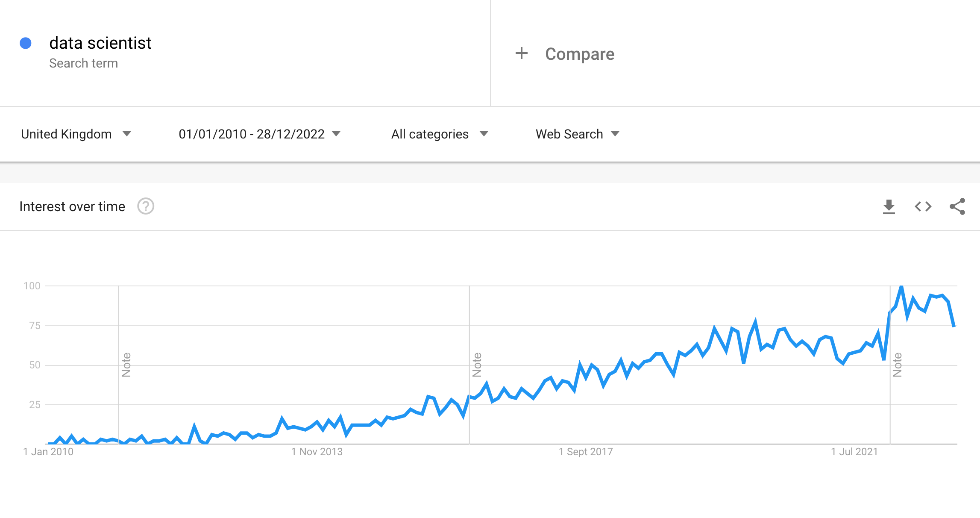Click the chart peak at value 100
The height and width of the screenshot is (518, 980).
(x=901, y=286)
